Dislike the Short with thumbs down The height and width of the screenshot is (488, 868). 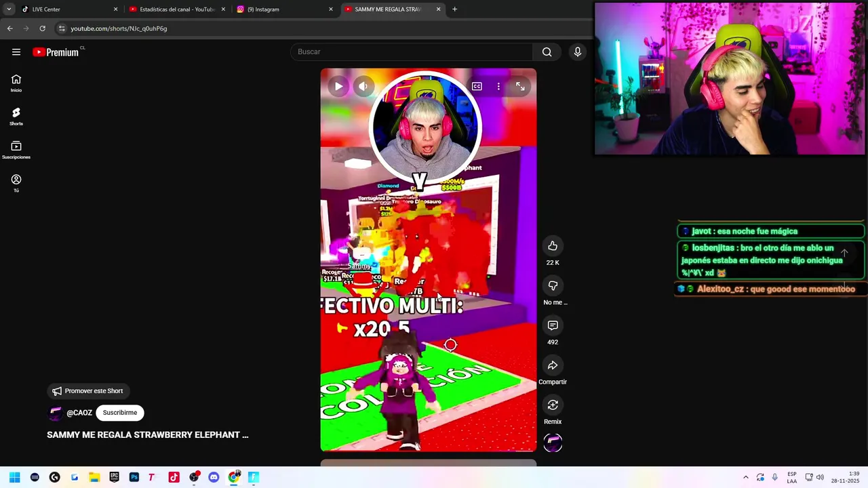pos(553,286)
